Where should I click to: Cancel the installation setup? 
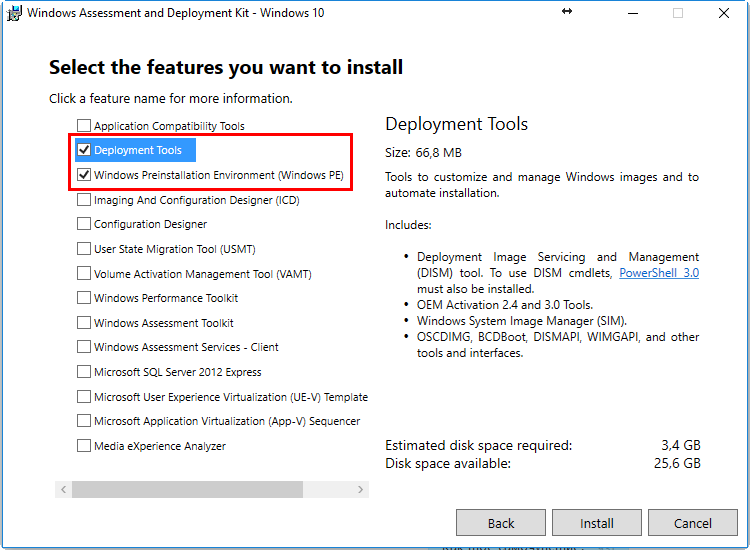[x=692, y=523]
